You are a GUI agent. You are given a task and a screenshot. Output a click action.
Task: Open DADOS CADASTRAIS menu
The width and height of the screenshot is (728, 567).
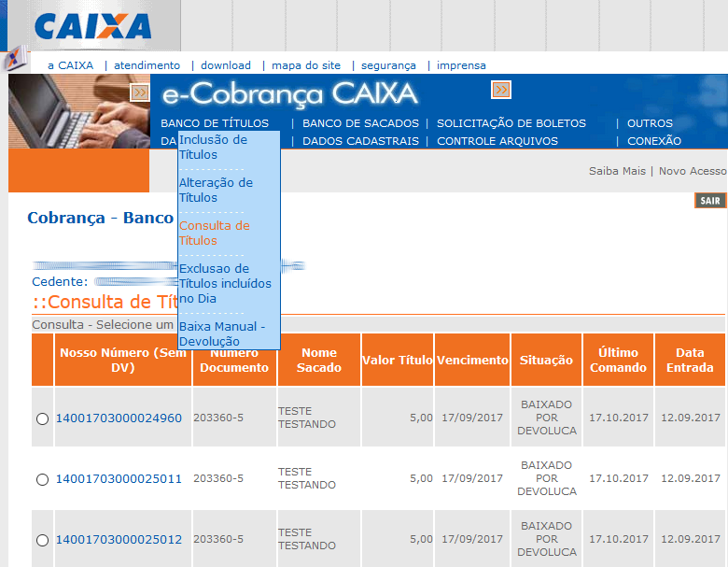(361, 141)
